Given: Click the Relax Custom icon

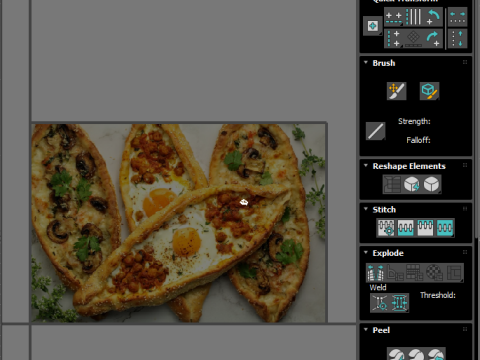Looking at the screenshot, I should [x=431, y=184].
